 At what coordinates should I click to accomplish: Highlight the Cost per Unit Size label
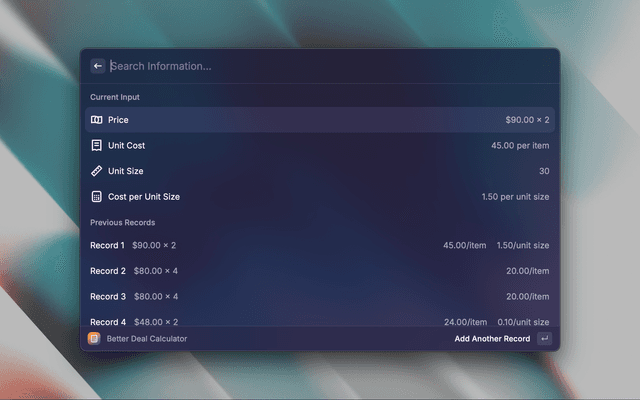(143, 197)
